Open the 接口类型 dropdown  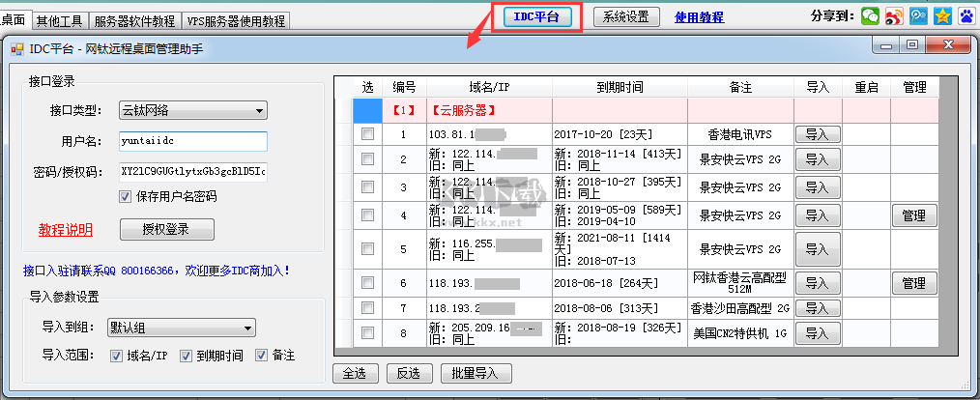(x=193, y=111)
